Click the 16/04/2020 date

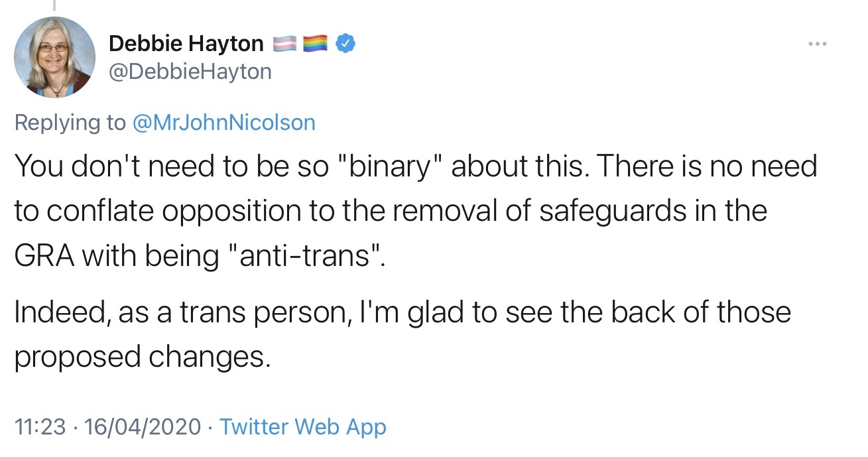click(142, 426)
